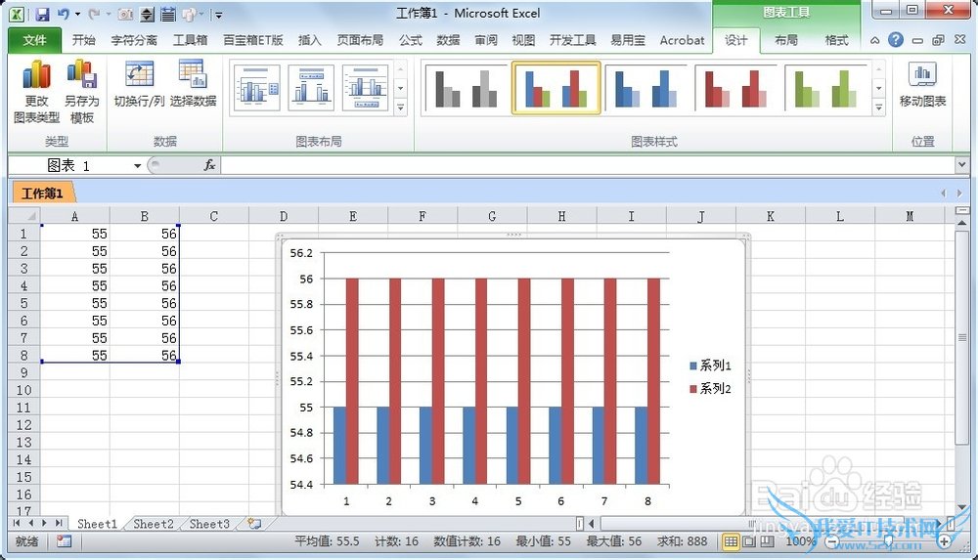Click the Select All corner button
Image resolution: width=978 pixels, height=560 pixels.
coord(24,216)
